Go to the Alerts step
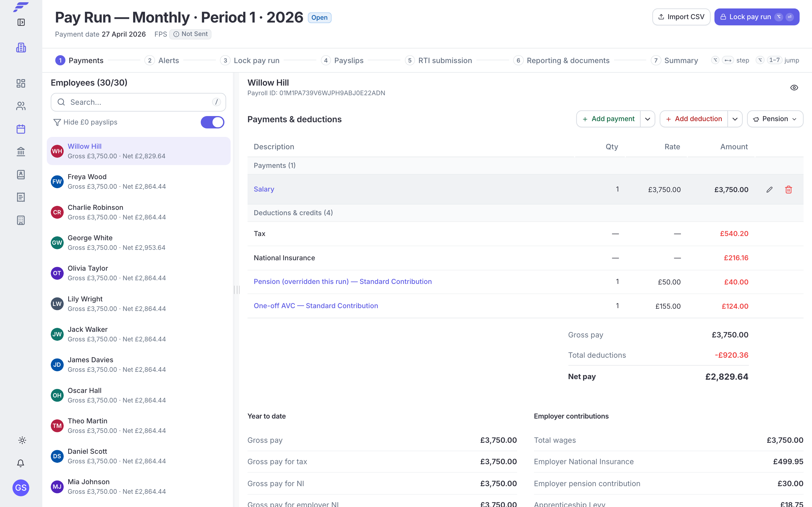Image resolution: width=812 pixels, height=507 pixels. (162, 60)
